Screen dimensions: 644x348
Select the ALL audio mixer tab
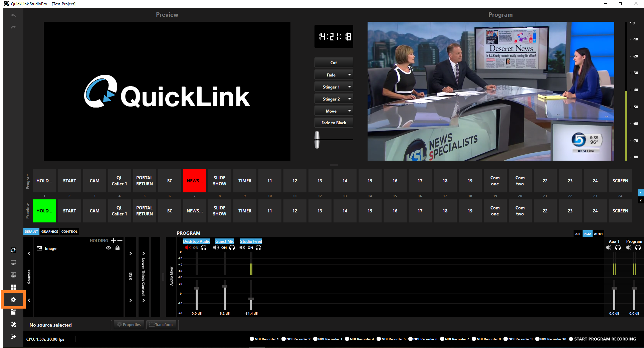578,234
